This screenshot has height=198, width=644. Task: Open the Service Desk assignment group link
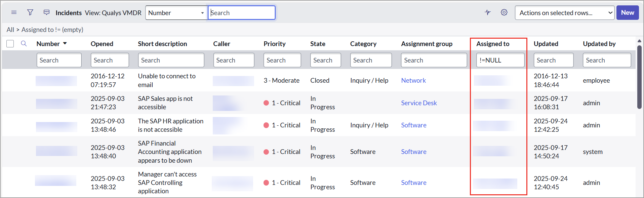419,103
